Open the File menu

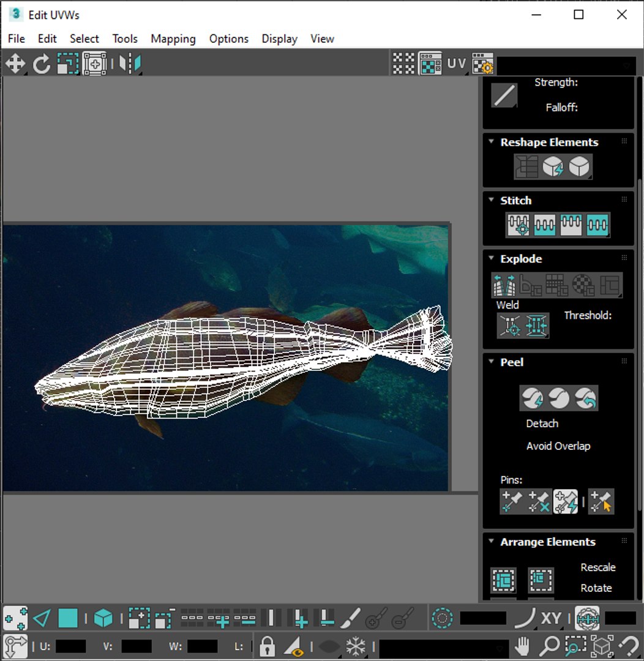pos(17,39)
